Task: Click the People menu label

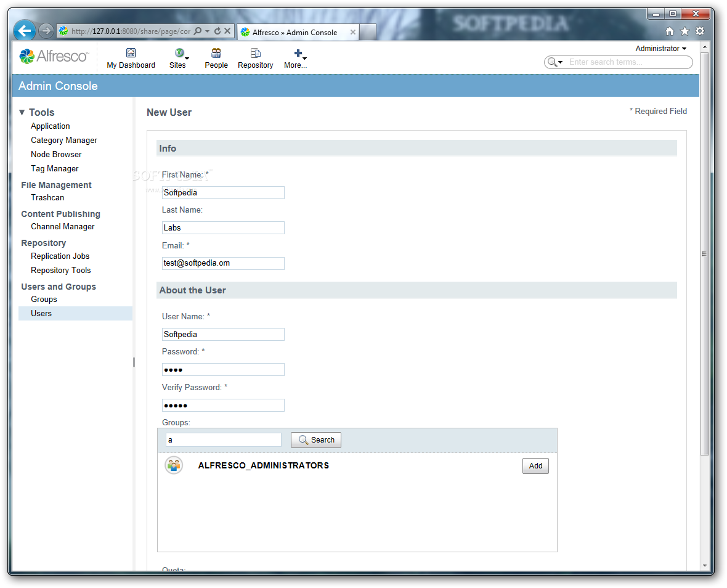Action: 216,65
